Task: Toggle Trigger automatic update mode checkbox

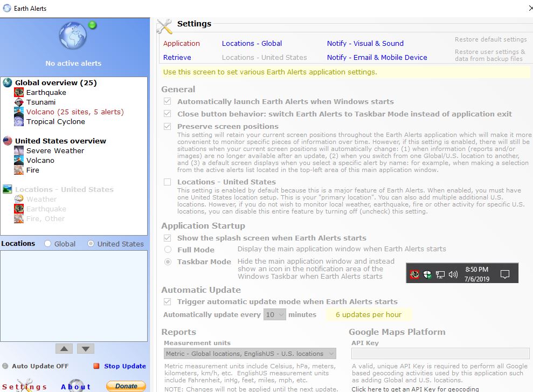Action: click(x=167, y=301)
